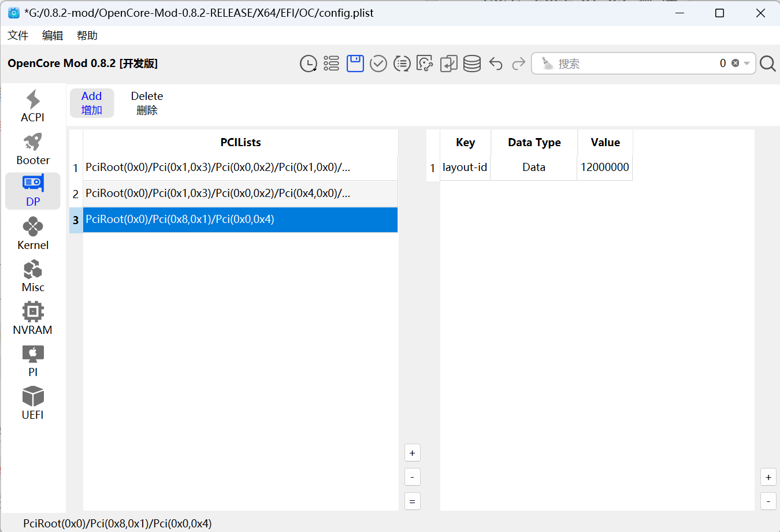Click the image link toolbar icon
780x532 pixels.
(425, 64)
